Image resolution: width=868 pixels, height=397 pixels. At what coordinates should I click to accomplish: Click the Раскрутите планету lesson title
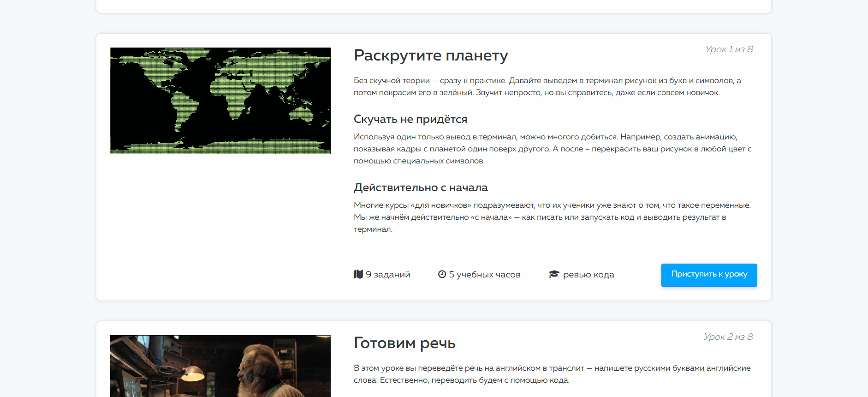coord(431,55)
